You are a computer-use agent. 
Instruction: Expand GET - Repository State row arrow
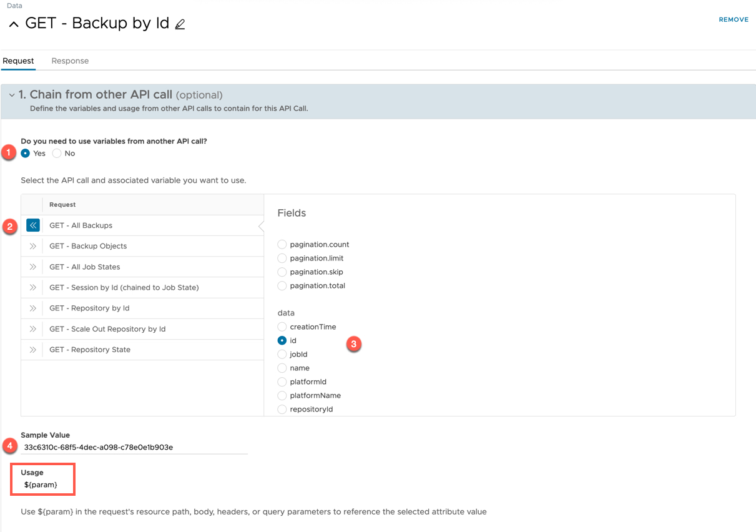pos(33,350)
